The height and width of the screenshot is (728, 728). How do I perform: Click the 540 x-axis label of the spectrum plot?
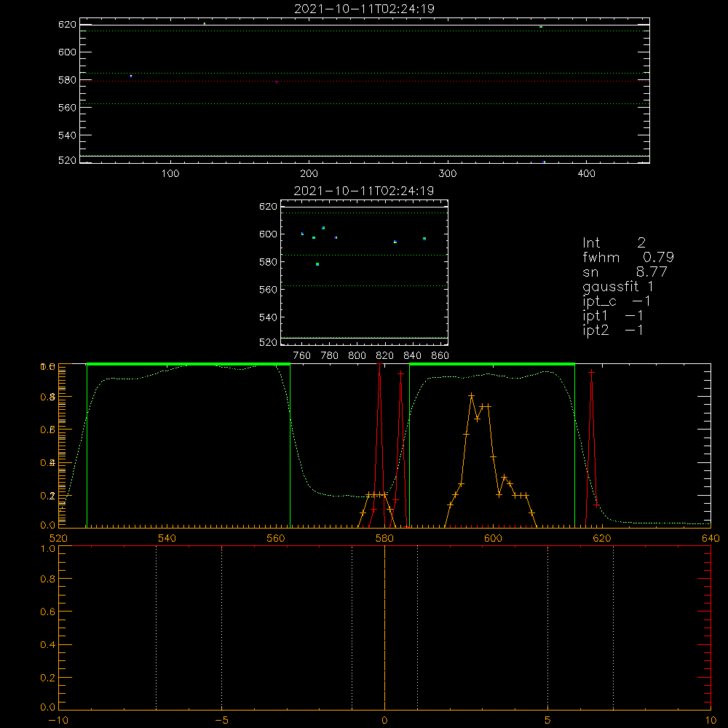tap(167, 538)
